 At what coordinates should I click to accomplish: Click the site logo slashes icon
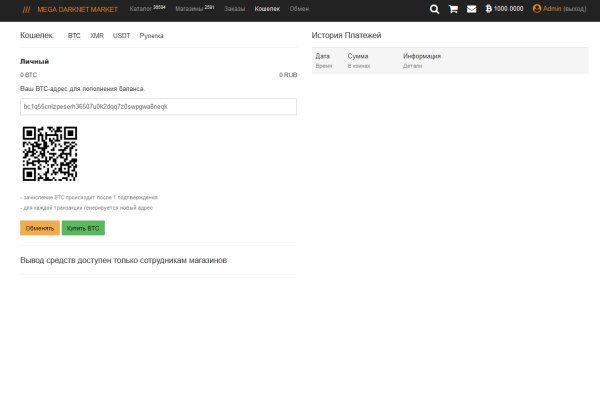(26, 8)
